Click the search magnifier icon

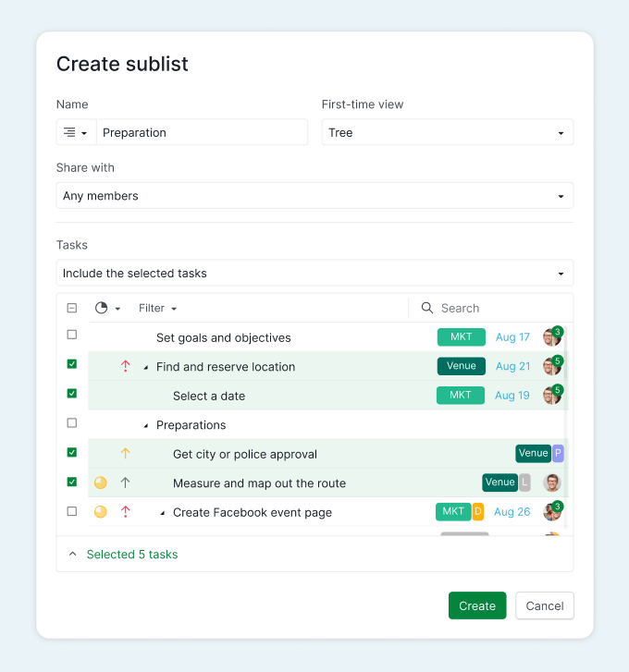(x=427, y=308)
